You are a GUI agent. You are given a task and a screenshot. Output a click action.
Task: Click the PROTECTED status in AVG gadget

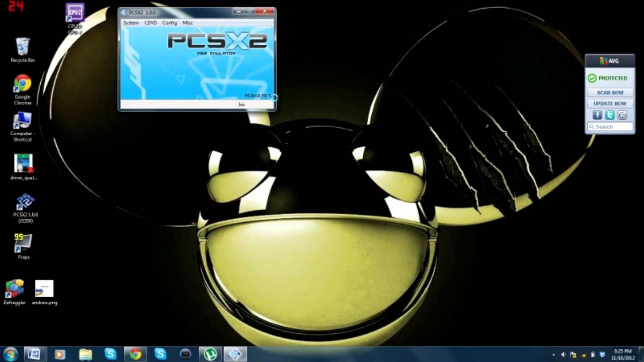(608, 78)
